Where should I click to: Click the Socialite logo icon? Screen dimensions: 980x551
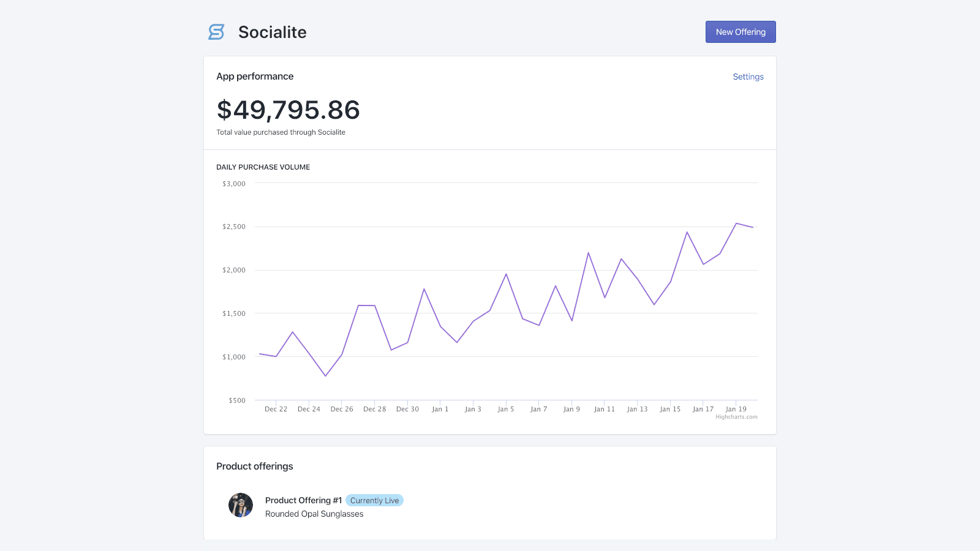click(216, 32)
